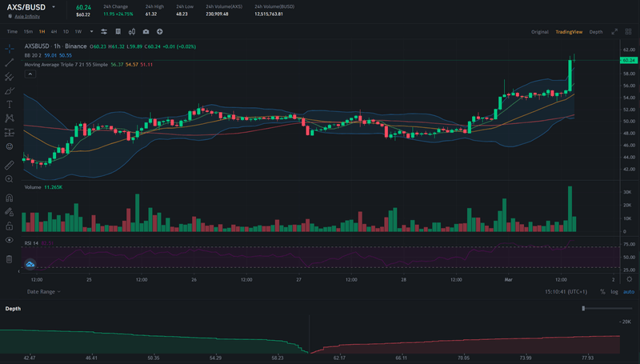The width and height of the screenshot is (640, 364).
Task: Click 24h Volume(AXS) value 230,909.48
Action: [x=217, y=14]
